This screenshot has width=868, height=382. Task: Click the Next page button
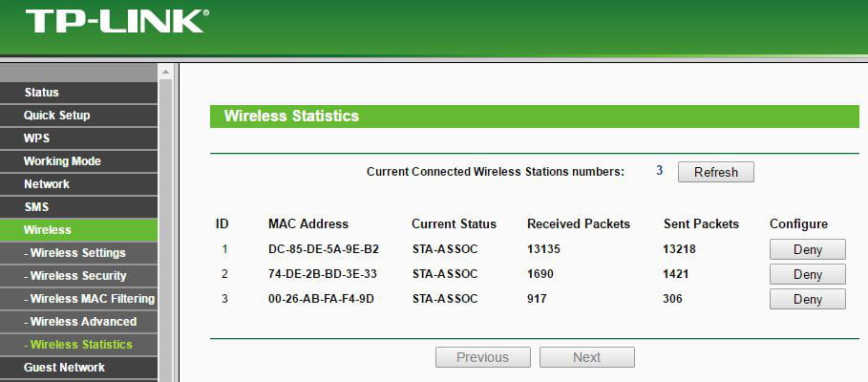click(587, 357)
